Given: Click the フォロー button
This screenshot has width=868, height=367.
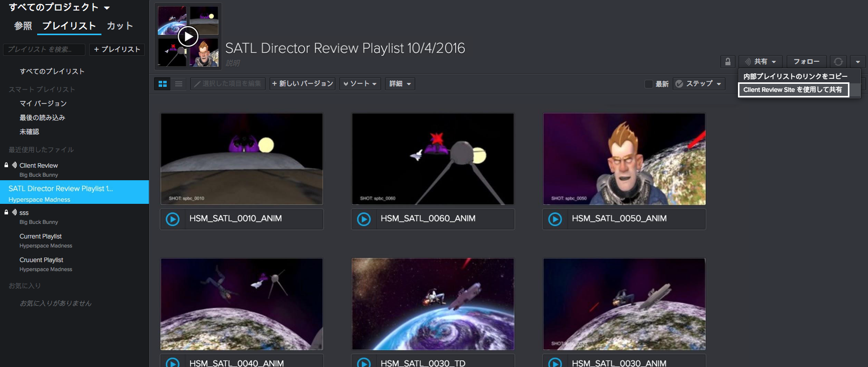Looking at the screenshot, I should [x=806, y=62].
